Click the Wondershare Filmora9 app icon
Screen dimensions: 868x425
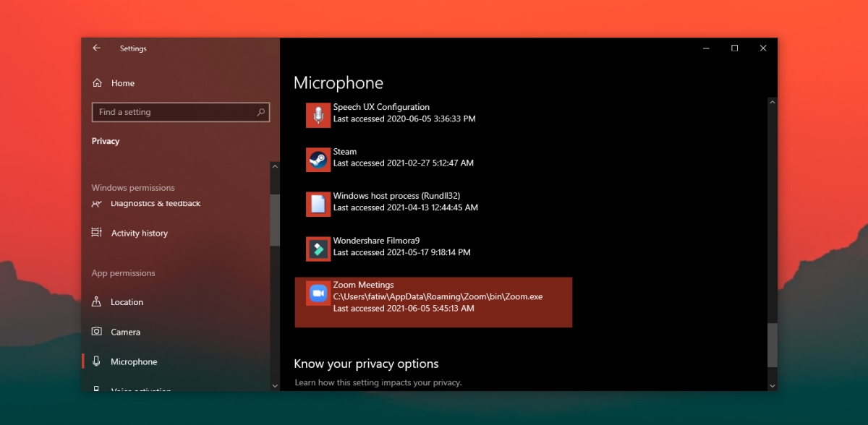pyautogui.click(x=318, y=249)
